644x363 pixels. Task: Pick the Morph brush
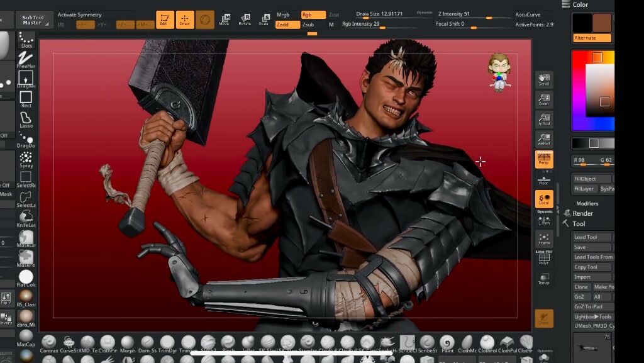127,344
